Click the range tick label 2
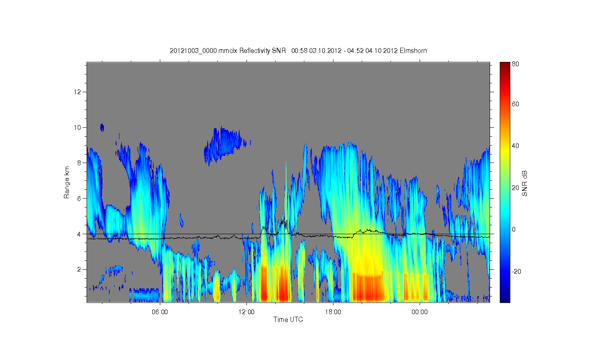 coord(80,270)
